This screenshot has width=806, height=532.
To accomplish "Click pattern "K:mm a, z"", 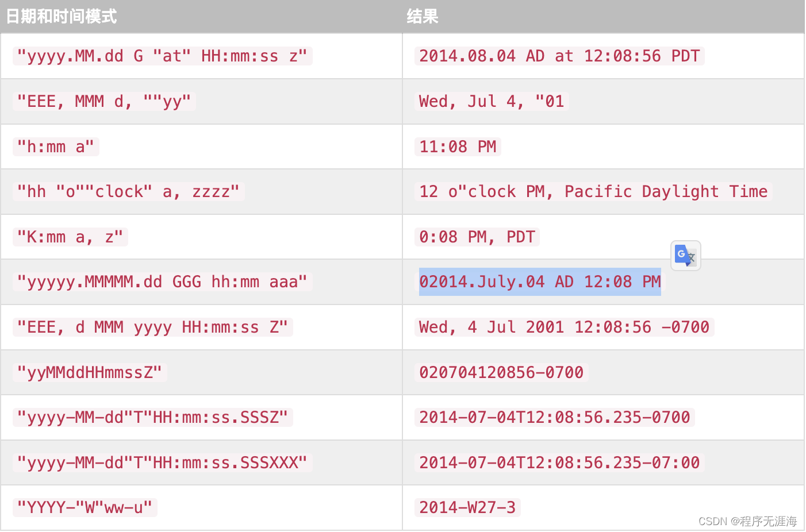I will click(70, 237).
